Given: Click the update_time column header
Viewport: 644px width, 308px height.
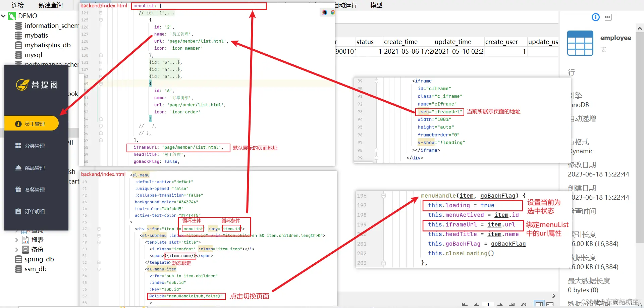Looking at the screenshot, I should 459,42.
